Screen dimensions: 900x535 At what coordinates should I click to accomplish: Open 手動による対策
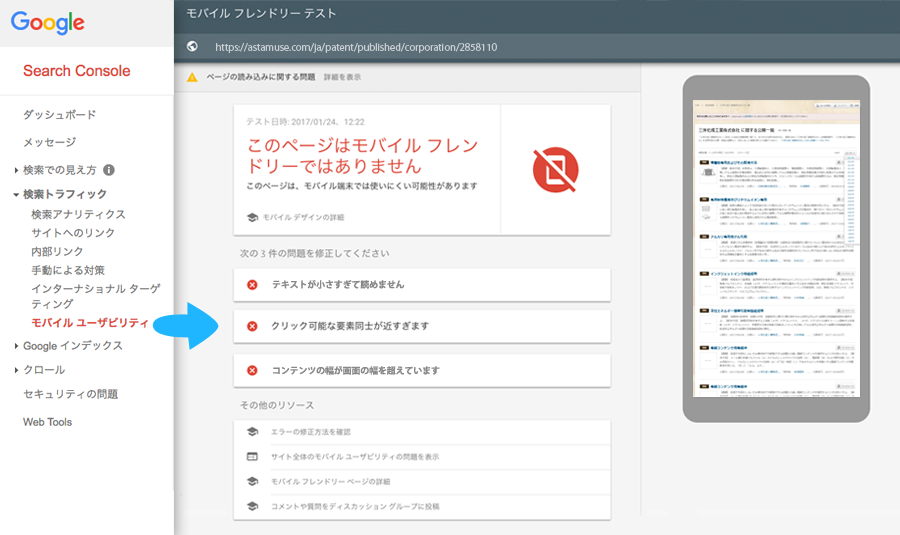tap(68, 270)
